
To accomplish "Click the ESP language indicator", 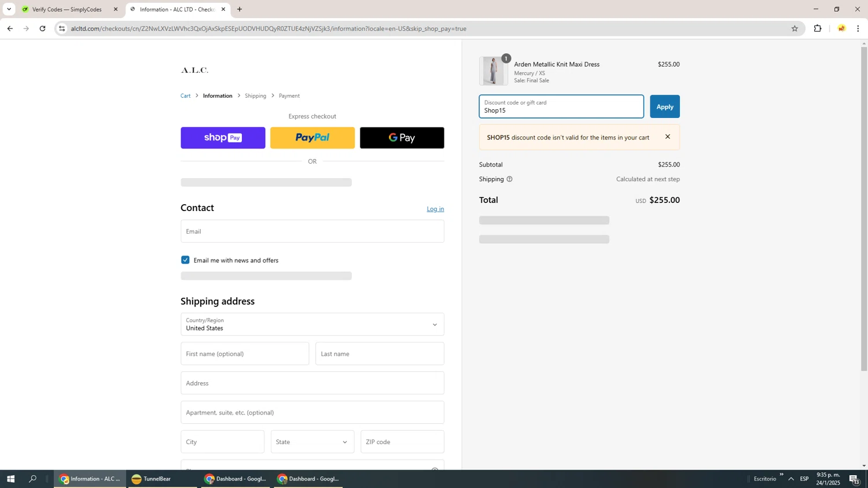I will [804, 479].
